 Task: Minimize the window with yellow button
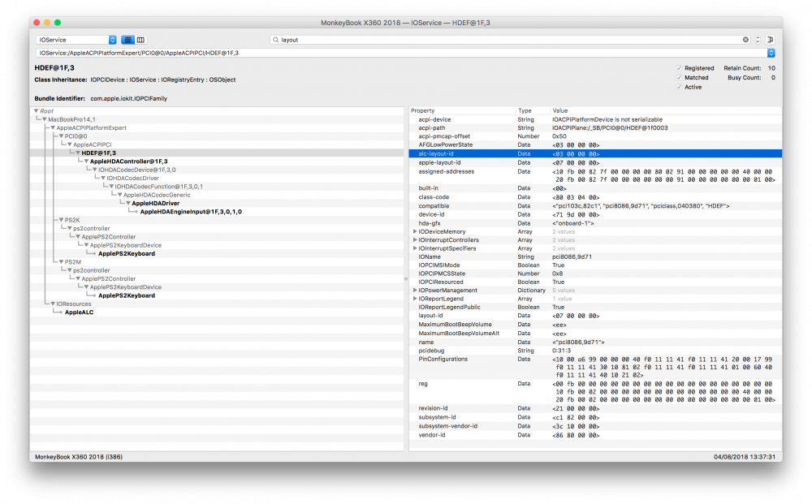[47, 22]
